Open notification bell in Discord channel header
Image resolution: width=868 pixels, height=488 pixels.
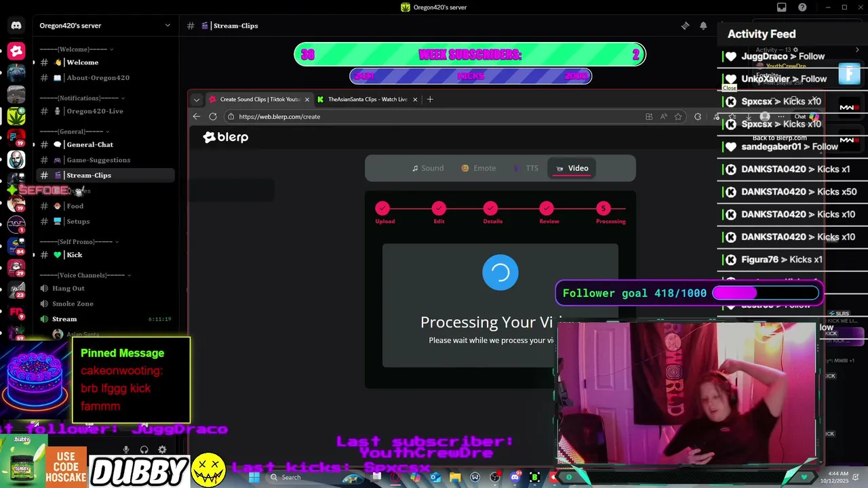tap(703, 26)
